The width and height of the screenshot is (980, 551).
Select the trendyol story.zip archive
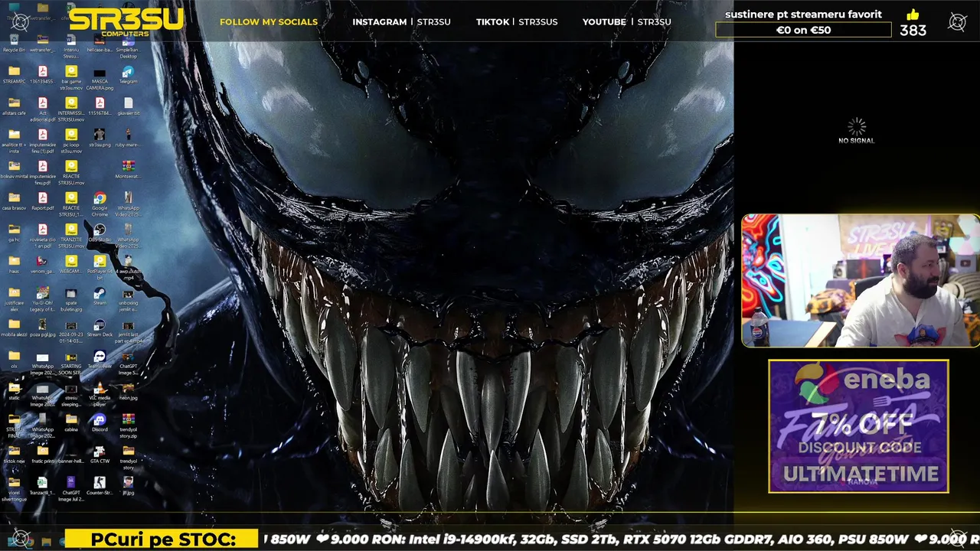(128, 426)
